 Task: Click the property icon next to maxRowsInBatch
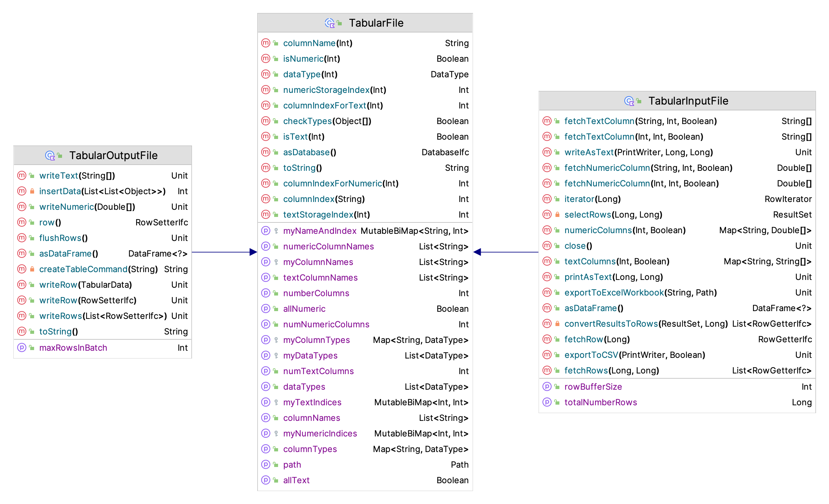pos(21,347)
